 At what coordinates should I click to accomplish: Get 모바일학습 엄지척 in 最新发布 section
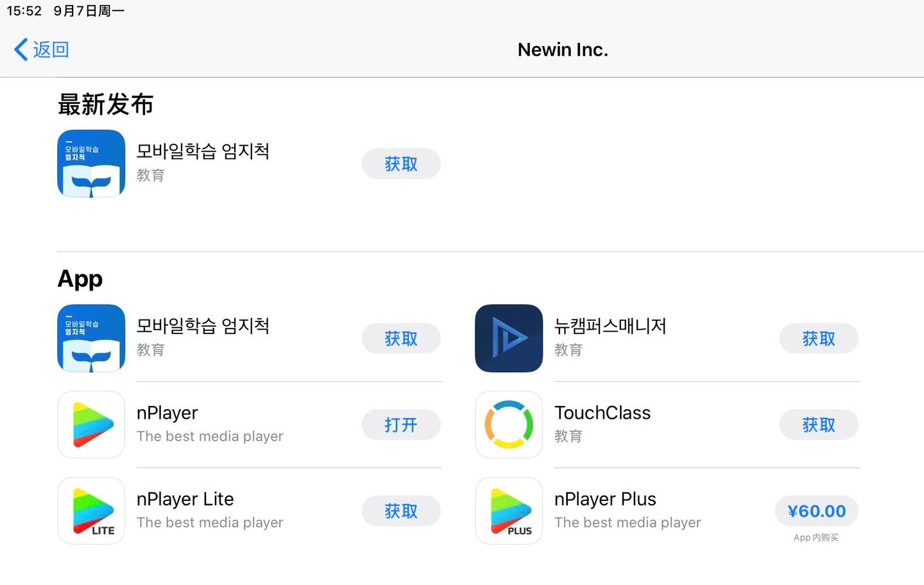(401, 164)
